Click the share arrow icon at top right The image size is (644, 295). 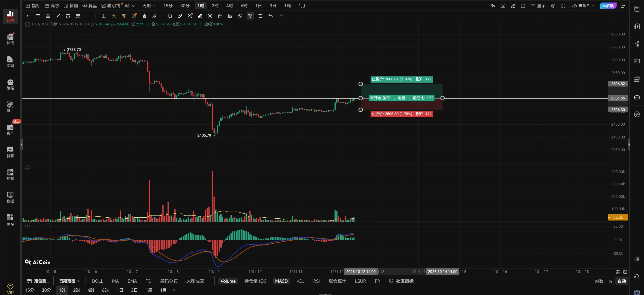(x=623, y=6)
